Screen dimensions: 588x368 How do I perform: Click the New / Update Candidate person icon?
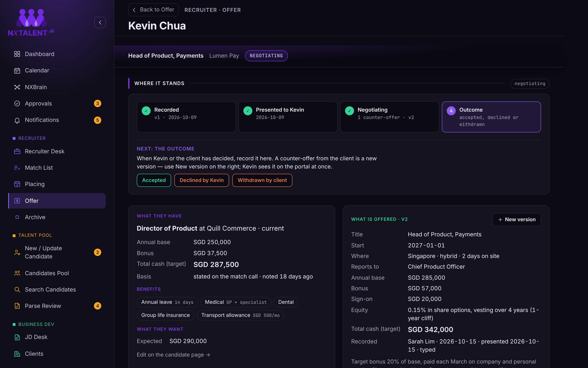point(17,252)
